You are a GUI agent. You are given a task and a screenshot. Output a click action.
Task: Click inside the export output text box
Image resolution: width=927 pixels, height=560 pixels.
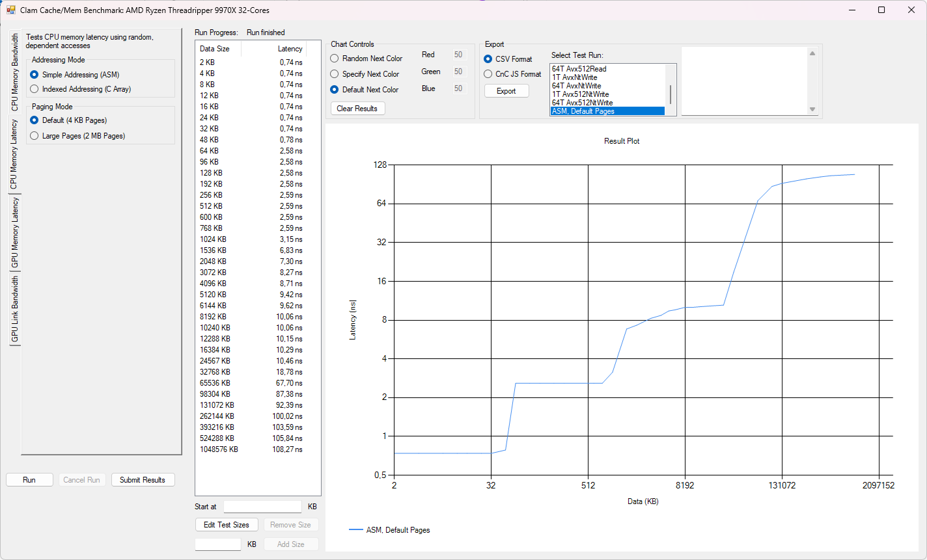pyautogui.click(x=744, y=81)
